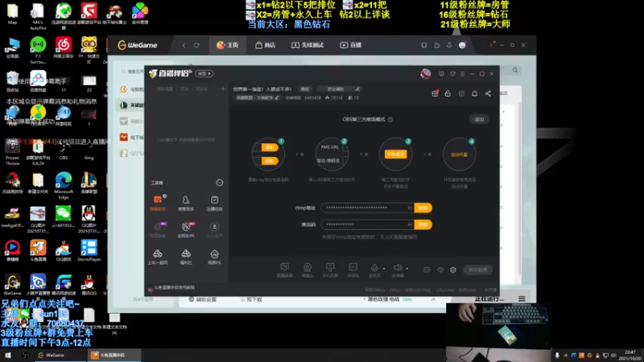Image resolution: width=644 pixels, height=362 pixels.
Task: Open WeGame bottom-right list menu icon
Action: (x=522, y=299)
